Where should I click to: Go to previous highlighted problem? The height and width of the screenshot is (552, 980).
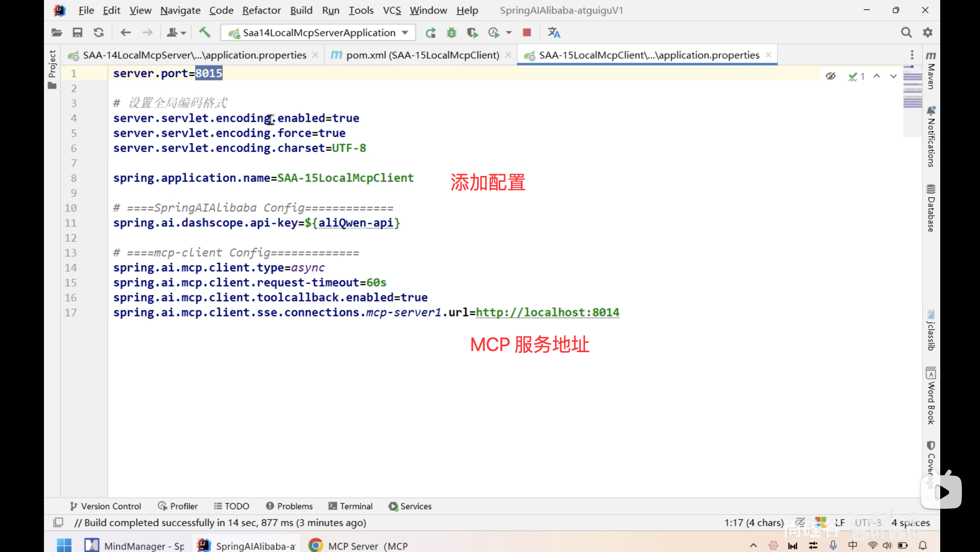pos(877,76)
